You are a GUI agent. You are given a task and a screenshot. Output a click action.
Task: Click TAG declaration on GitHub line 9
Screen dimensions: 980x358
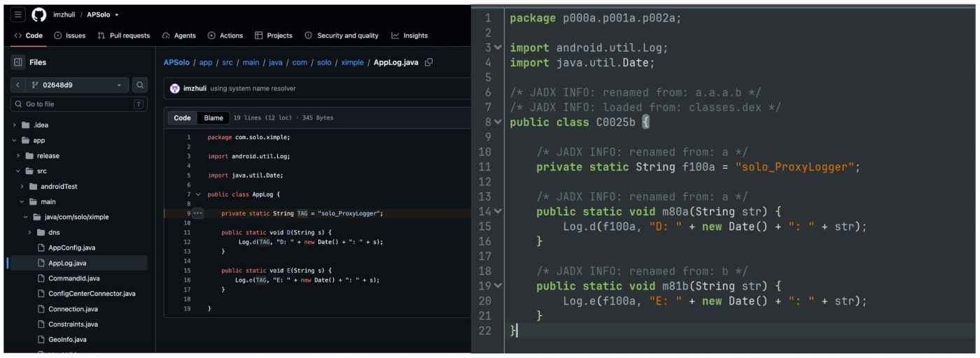(x=303, y=213)
